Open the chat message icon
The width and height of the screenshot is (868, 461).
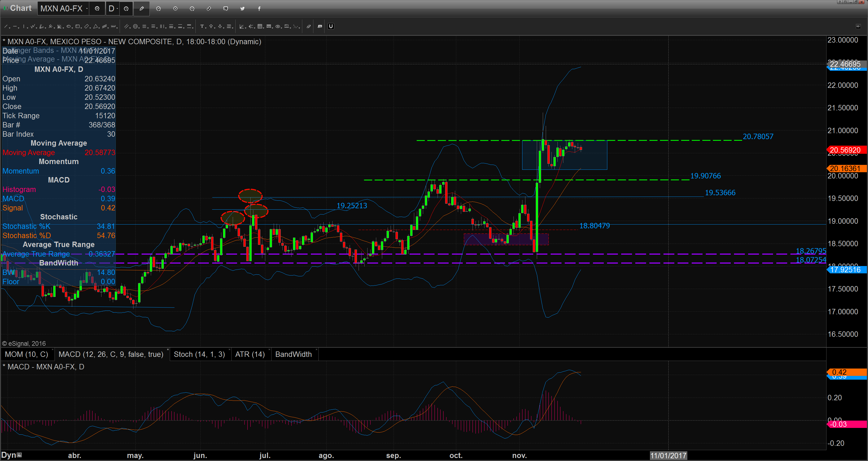(x=226, y=8)
